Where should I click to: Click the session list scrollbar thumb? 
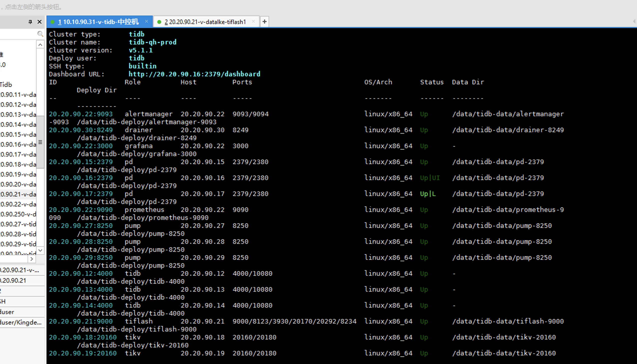click(40, 142)
